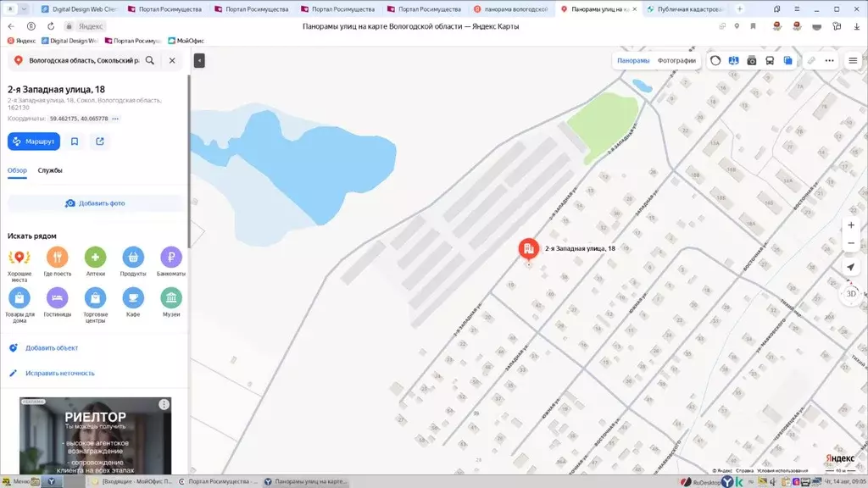Viewport: 868px width, 488px height.
Task: Open browser downloads with the download arrow icon
Action: [x=856, y=26]
